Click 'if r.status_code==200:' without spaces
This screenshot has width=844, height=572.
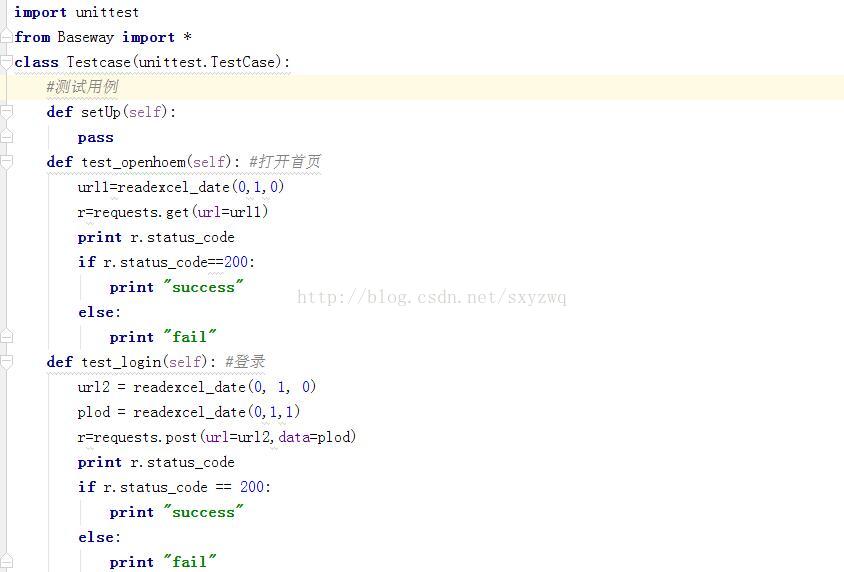(x=166, y=262)
